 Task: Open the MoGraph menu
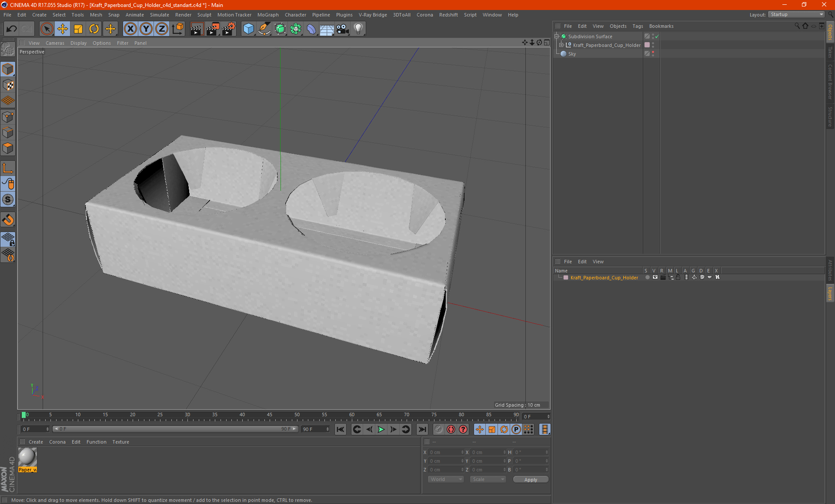(267, 15)
